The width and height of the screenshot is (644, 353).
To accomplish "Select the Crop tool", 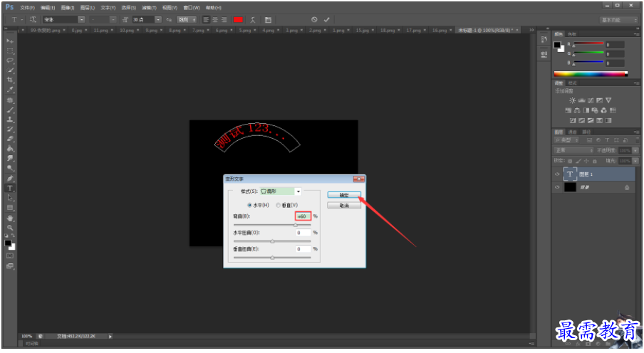I will [x=10, y=80].
